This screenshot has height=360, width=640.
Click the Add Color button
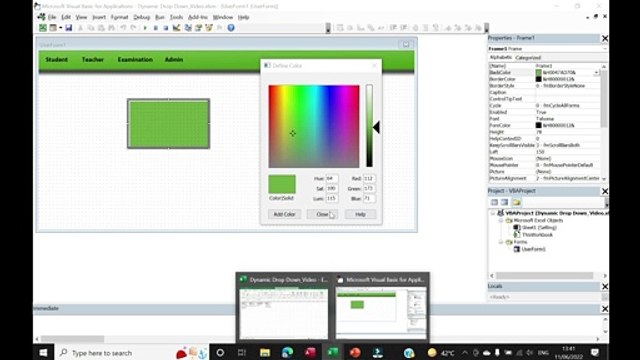coord(284,214)
